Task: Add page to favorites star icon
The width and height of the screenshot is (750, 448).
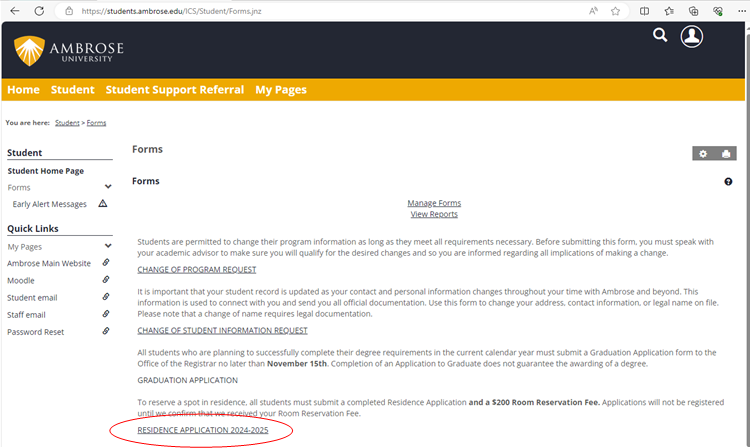Action: tap(615, 11)
